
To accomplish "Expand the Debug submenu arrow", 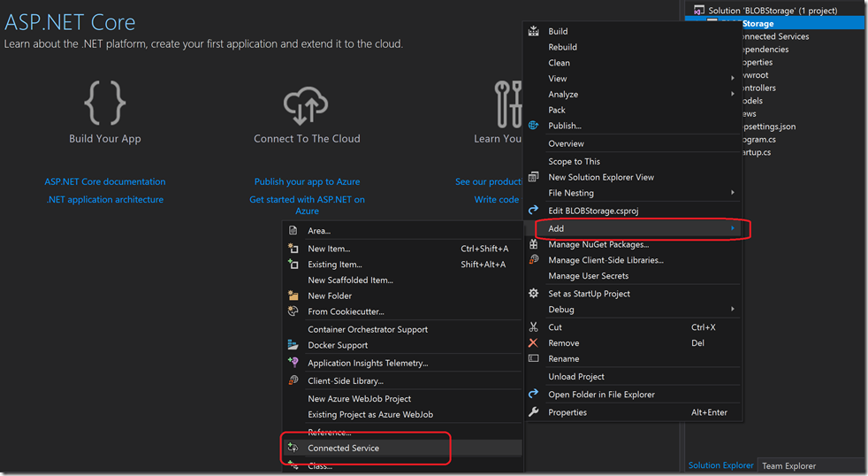I will (x=733, y=309).
